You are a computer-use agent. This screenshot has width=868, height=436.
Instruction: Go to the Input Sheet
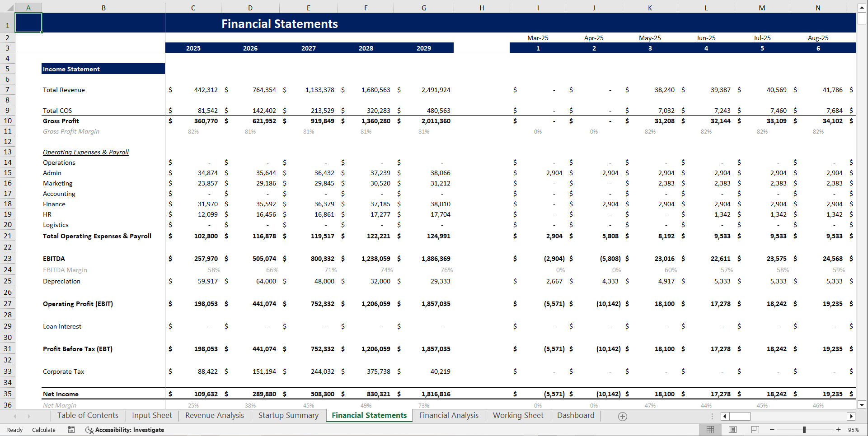[x=151, y=415]
